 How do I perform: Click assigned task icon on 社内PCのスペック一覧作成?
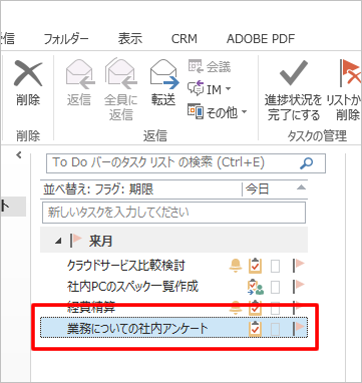pos(255,287)
